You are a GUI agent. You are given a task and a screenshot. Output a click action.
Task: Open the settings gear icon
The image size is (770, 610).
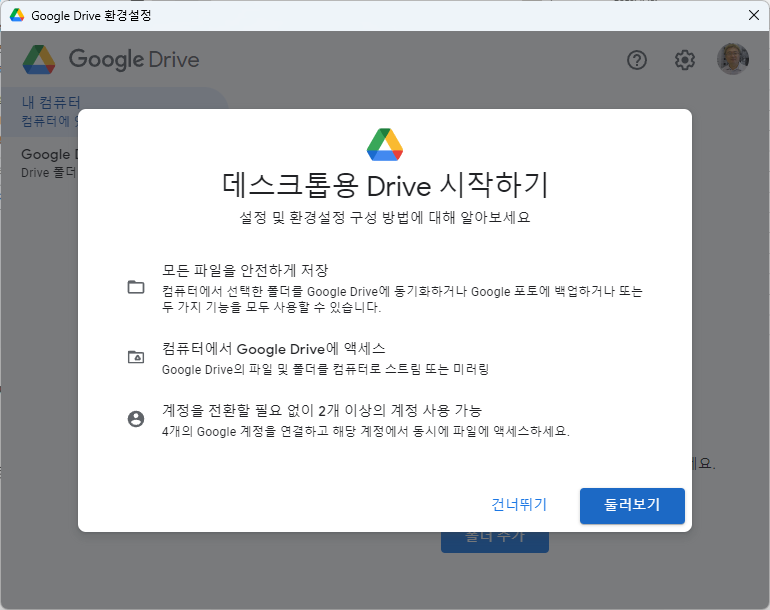click(684, 60)
